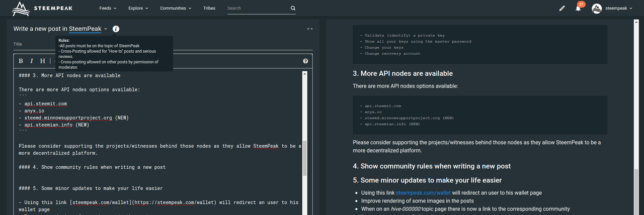Viewport: 644px width, 215px height.
Task: Apply italic formatting in editor toolbar
Action: pos(32,61)
